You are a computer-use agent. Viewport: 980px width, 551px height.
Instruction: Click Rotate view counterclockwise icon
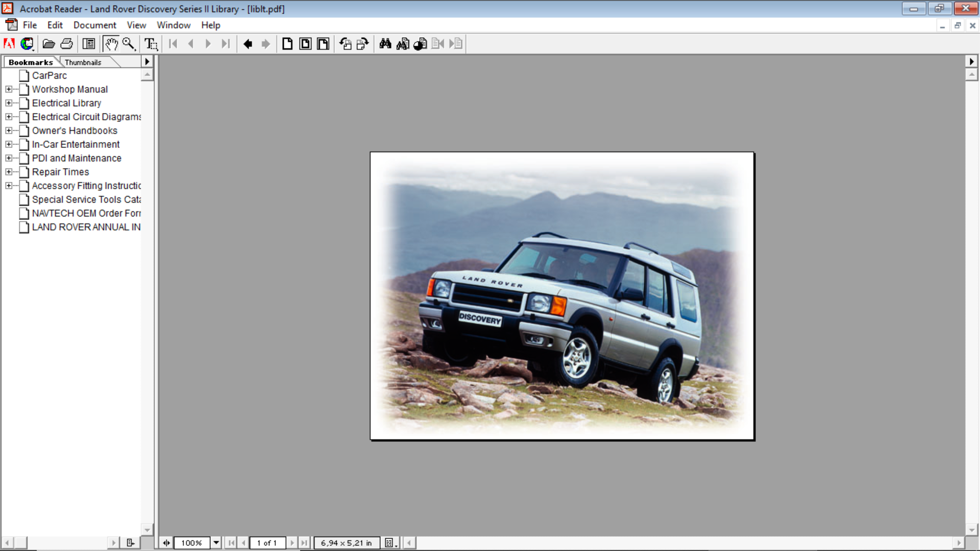click(x=346, y=44)
